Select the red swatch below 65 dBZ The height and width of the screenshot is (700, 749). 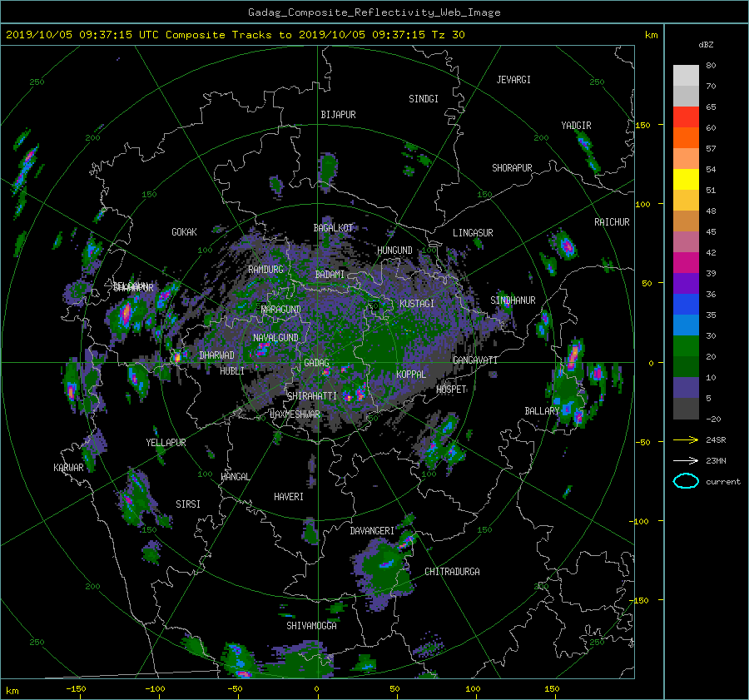tap(686, 117)
